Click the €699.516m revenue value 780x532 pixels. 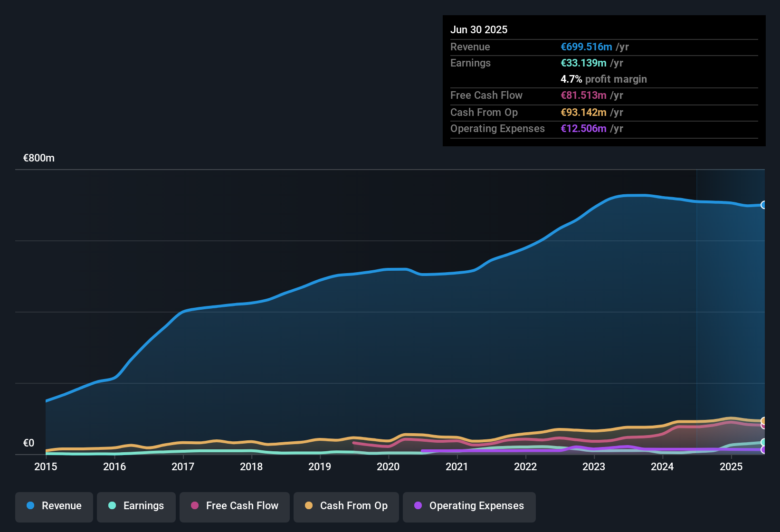click(x=586, y=47)
